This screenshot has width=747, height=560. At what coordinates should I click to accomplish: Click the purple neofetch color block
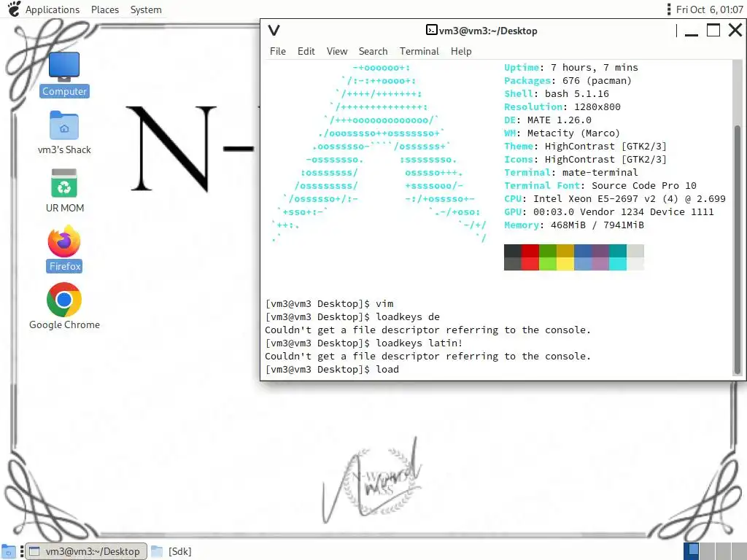[x=600, y=251]
